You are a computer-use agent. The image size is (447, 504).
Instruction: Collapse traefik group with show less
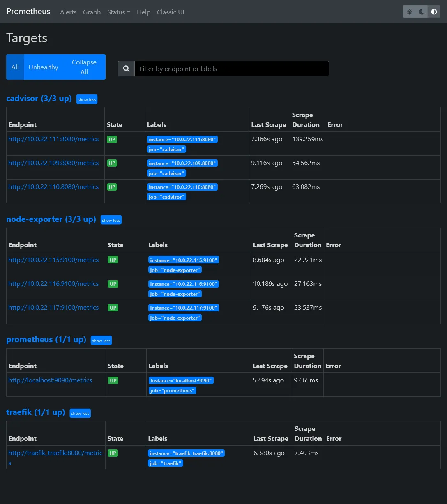tap(80, 413)
